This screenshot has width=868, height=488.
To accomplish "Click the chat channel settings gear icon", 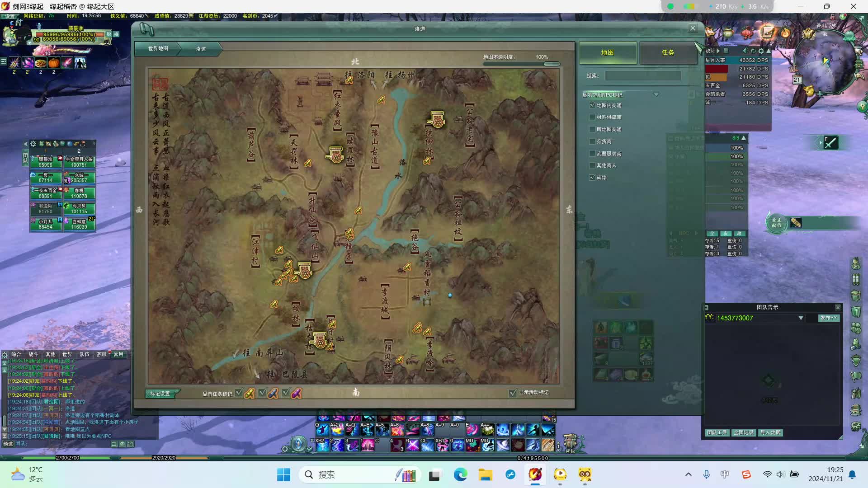I will [x=5, y=355].
